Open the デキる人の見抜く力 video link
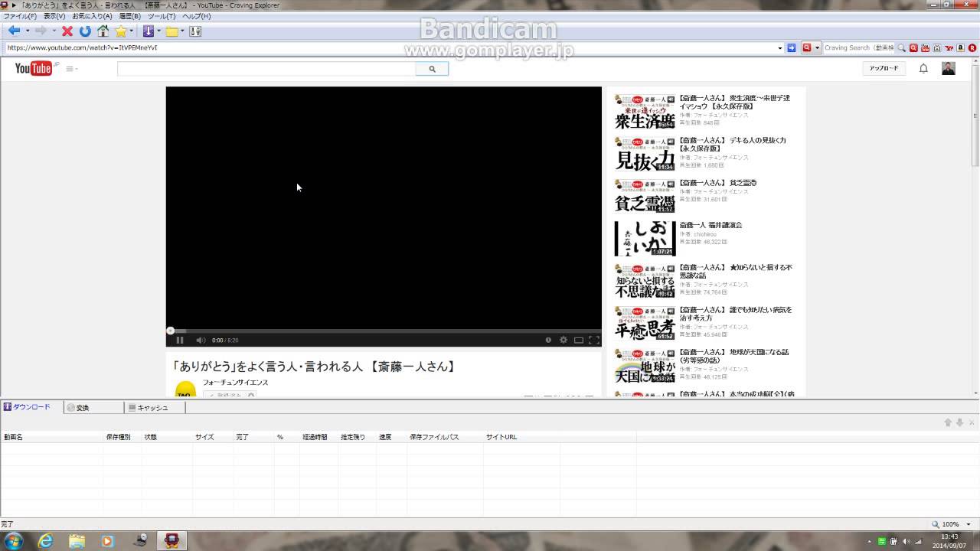980x551 pixels. (x=733, y=144)
